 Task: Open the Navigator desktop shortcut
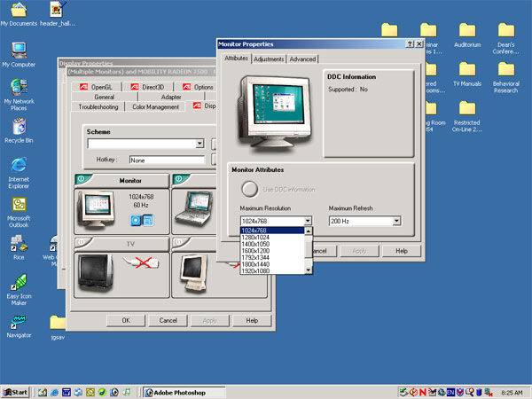click(x=19, y=326)
